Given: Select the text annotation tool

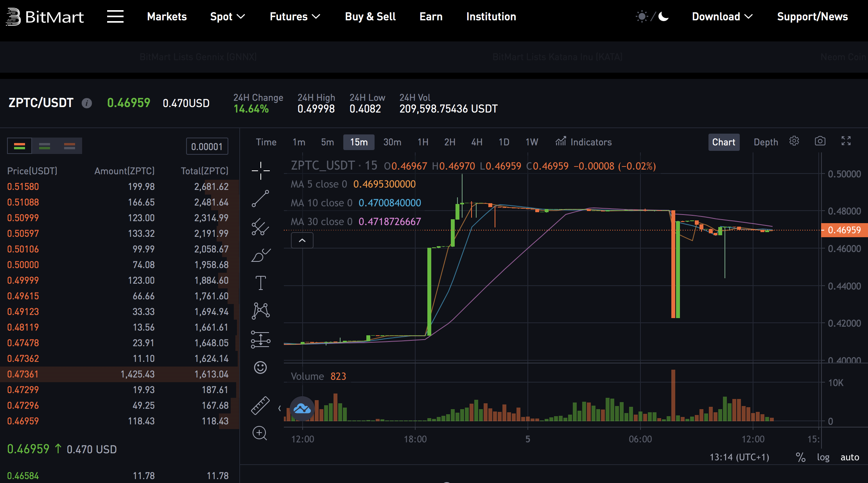Looking at the screenshot, I should click(x=260, y=283).
